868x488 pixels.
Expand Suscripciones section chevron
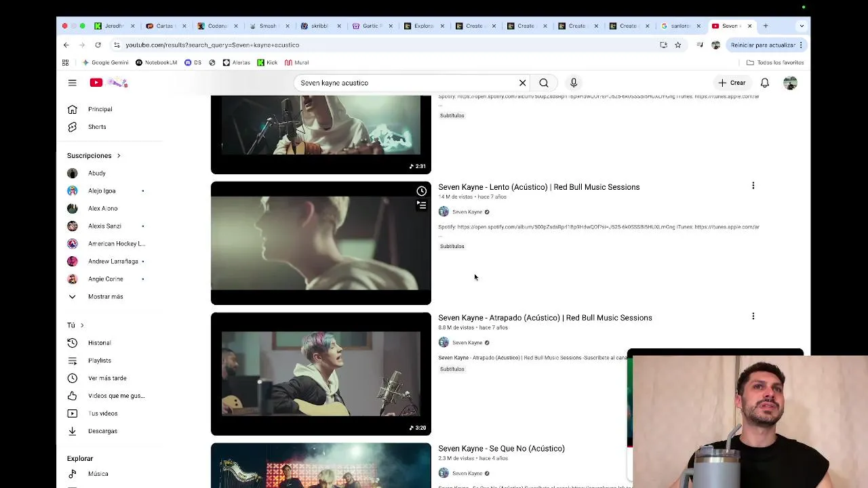pyautogui.click(x=119, y=156)
